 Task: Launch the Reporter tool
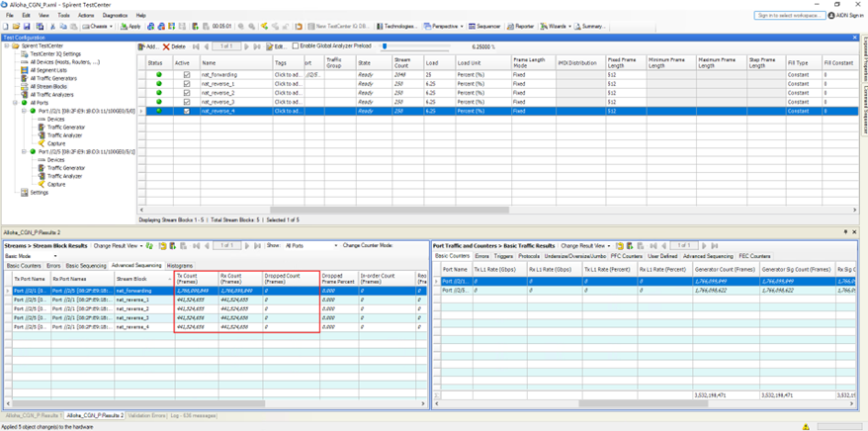521,27
